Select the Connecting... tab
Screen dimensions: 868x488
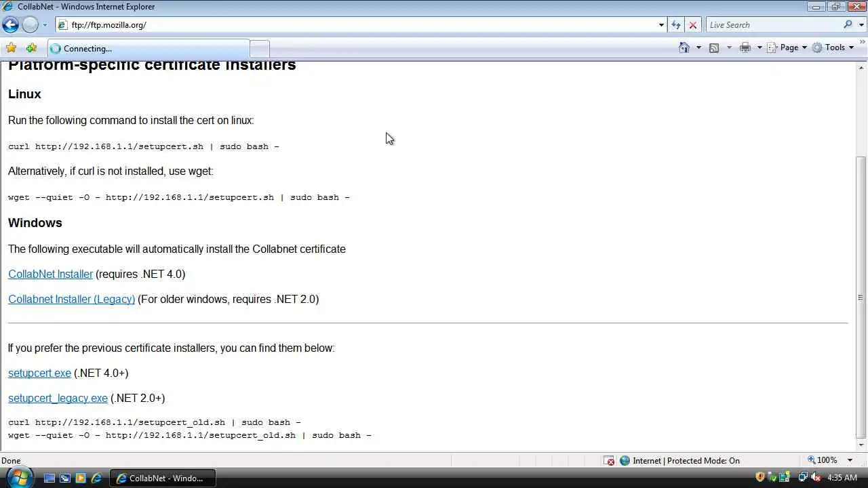tap(149, 49)
